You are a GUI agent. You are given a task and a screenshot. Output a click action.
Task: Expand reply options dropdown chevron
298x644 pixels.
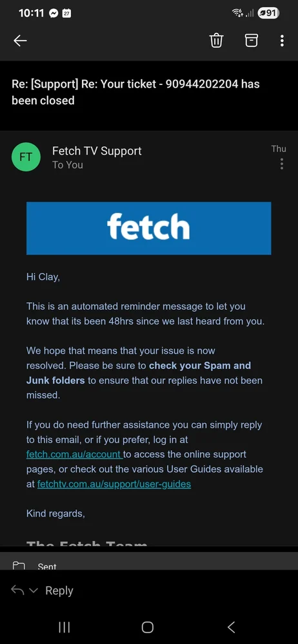(x=34, y=591)
